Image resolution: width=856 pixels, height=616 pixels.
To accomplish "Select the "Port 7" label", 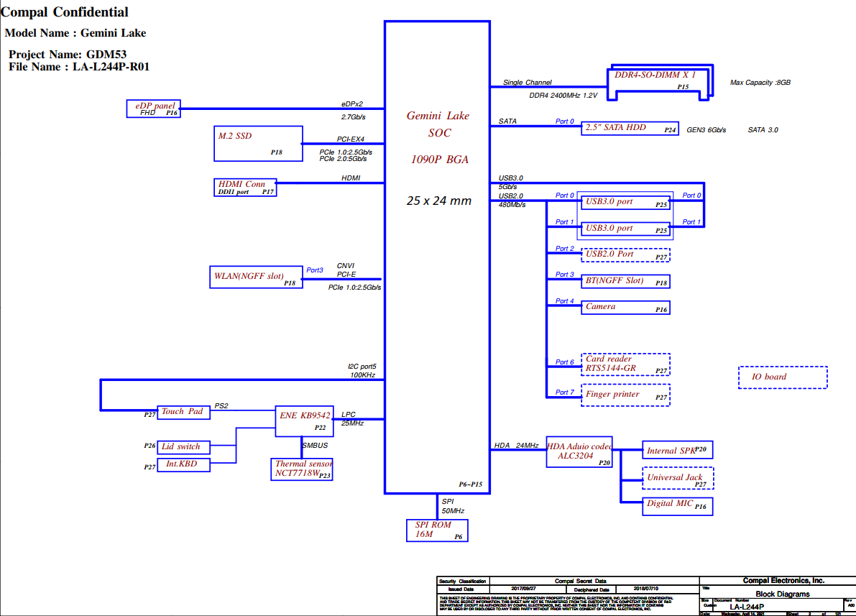I will coord(564,392).
